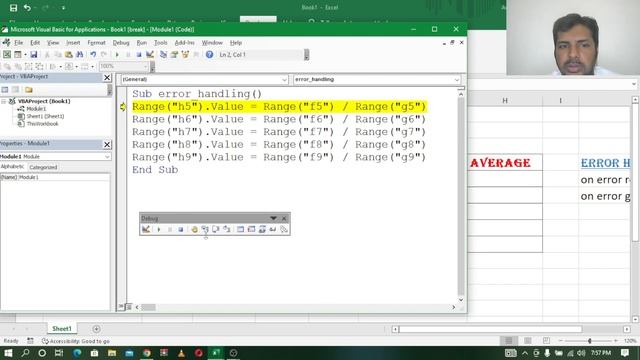The image size is (640, 360).
Task: Click Continue in the Debug toolbar
Action: click(x=159, y=229)
